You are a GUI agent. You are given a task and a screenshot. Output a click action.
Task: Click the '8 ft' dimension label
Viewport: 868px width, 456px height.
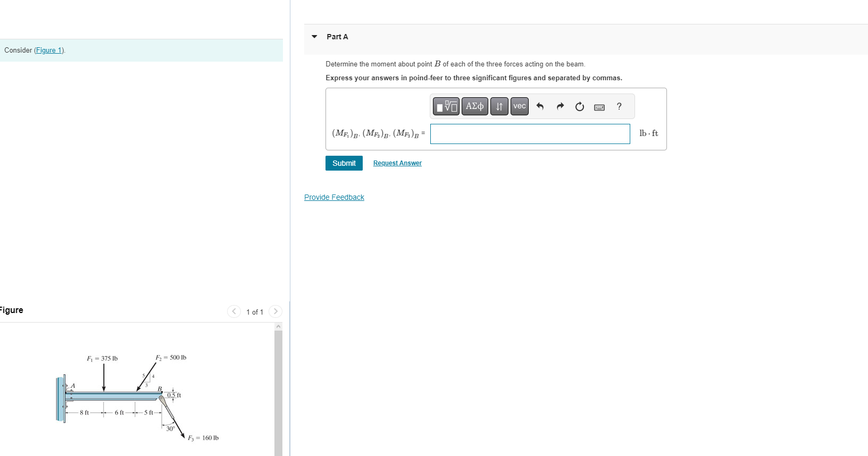84,412
